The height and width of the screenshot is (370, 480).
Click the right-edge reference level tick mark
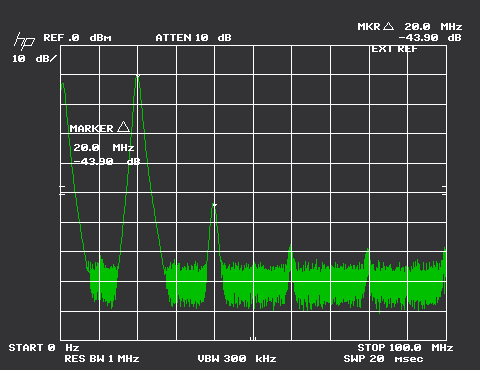[444, 190]
